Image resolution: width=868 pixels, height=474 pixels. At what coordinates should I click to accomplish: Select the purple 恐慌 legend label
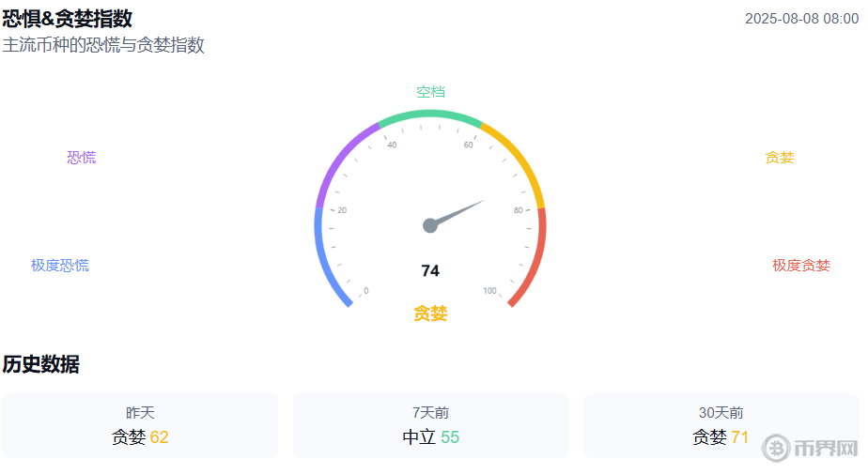82,158
